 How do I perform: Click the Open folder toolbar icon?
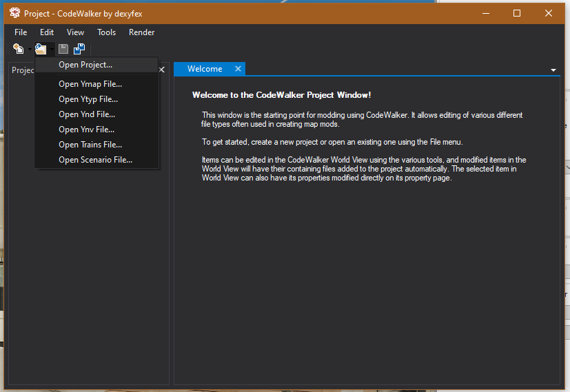41,49
